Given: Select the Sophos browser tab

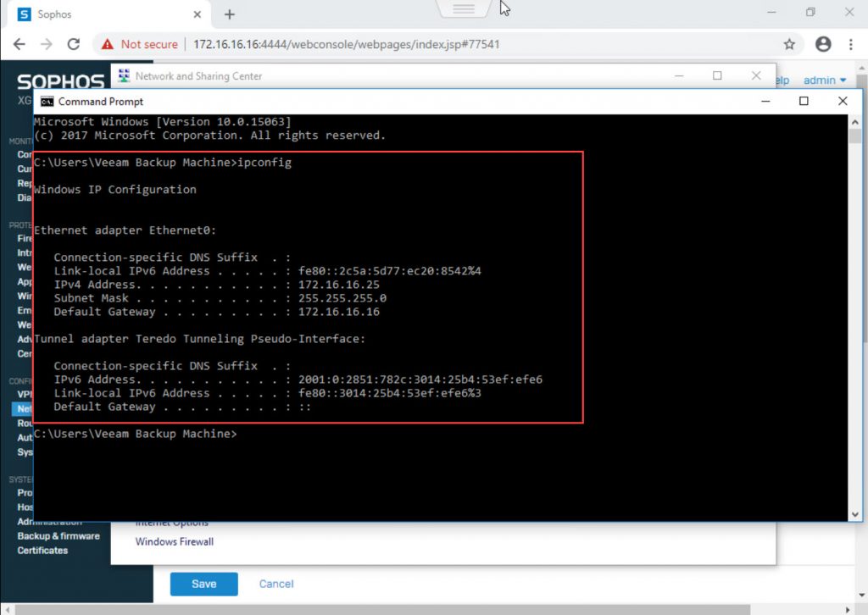Looking at the screenshot, I should pyautogui.click(x=109, y=14).
